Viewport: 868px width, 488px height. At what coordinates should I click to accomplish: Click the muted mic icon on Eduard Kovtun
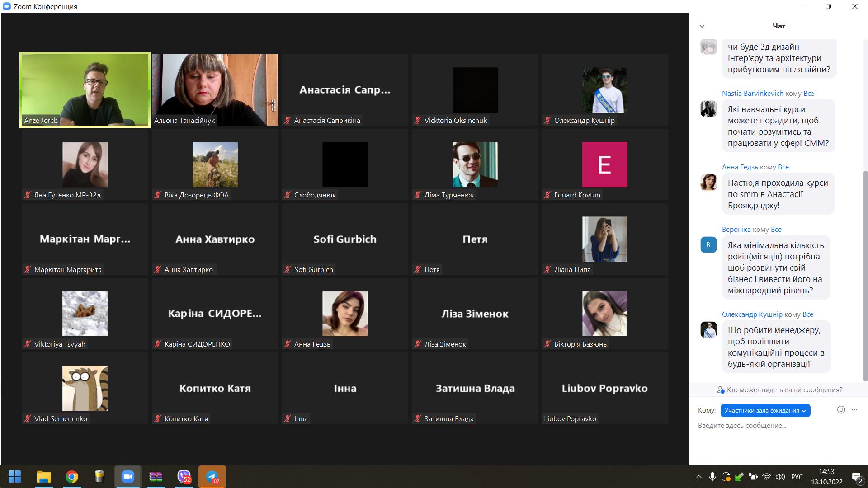[547, 195]
